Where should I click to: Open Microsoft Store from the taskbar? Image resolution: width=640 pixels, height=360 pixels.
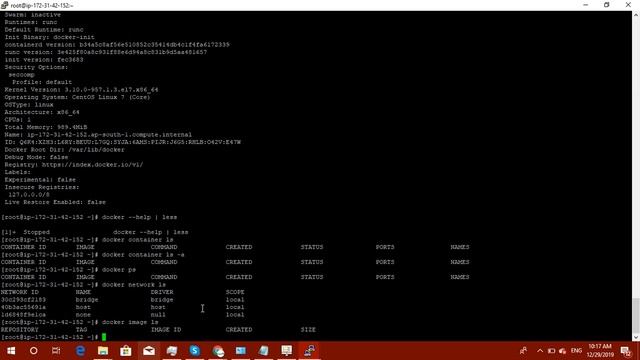coord(126,351)
